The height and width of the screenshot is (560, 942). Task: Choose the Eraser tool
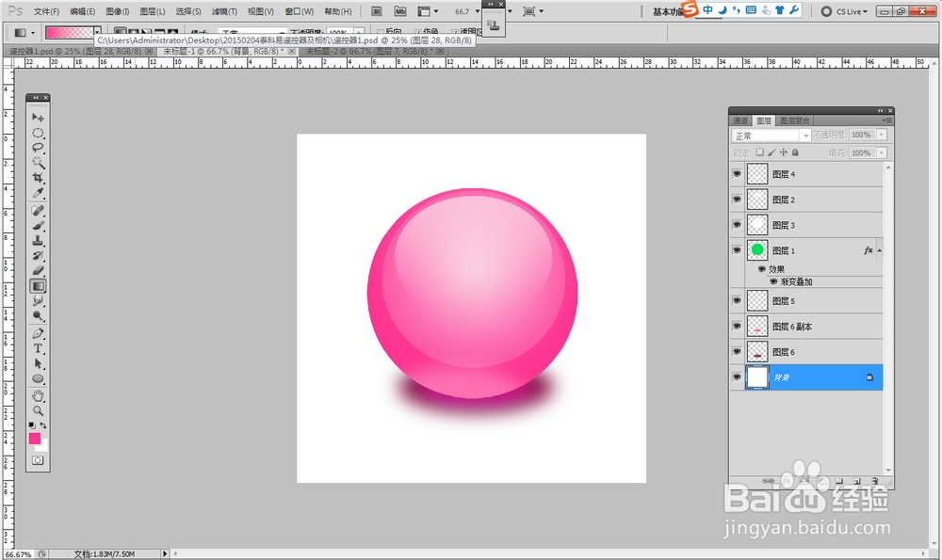coord(39,270)
